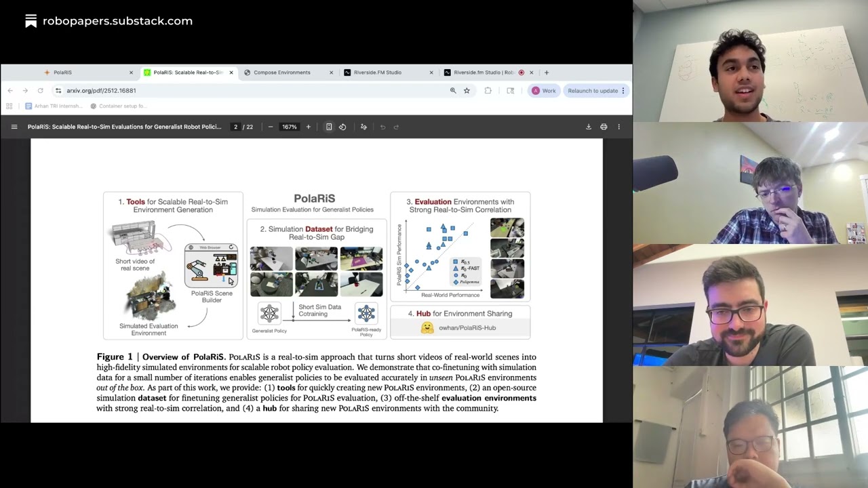Click the 'Figure 1' caption heading
Image resolution: width=868 pixels, height=488 pixels.
tap(115, 357)
